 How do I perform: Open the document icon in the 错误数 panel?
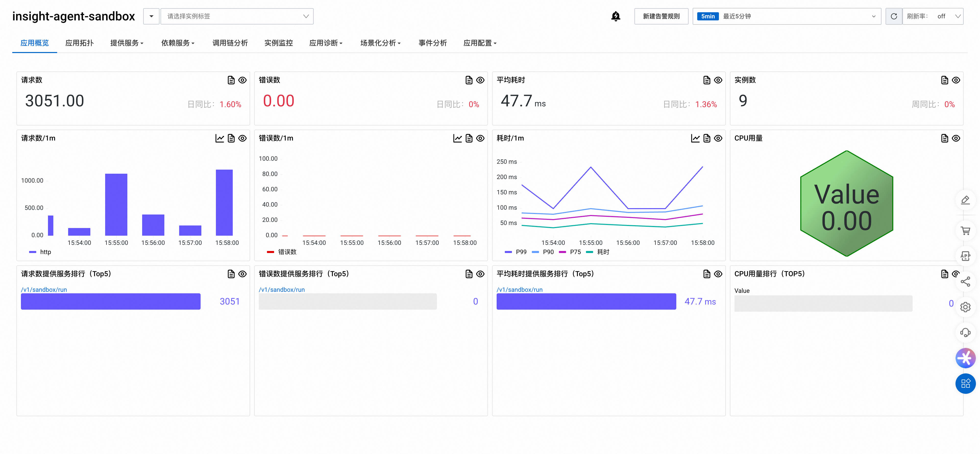469,80
